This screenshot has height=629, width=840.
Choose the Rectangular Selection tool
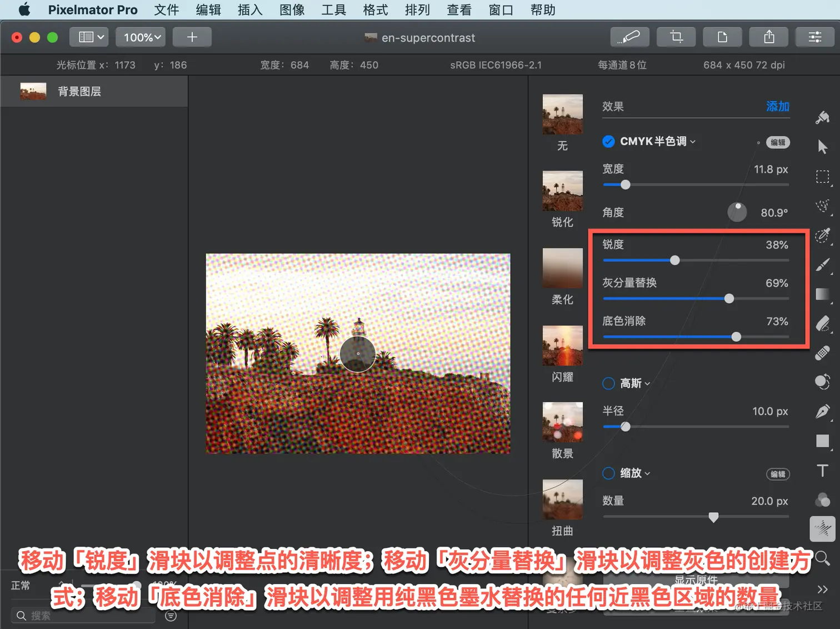(823, 177)
